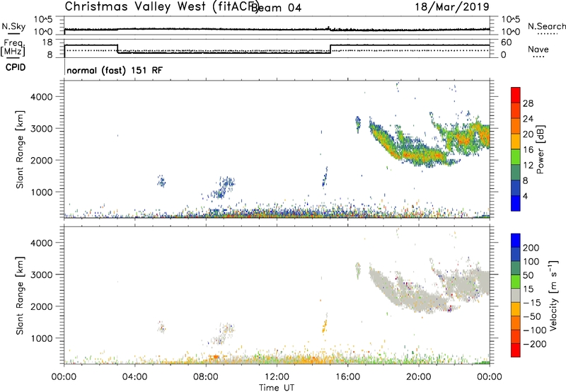The width and height of the screenshot is (566, 392).
Task: Click '1000' on velocity panel range axis
Action: click(x=42, y=338)
